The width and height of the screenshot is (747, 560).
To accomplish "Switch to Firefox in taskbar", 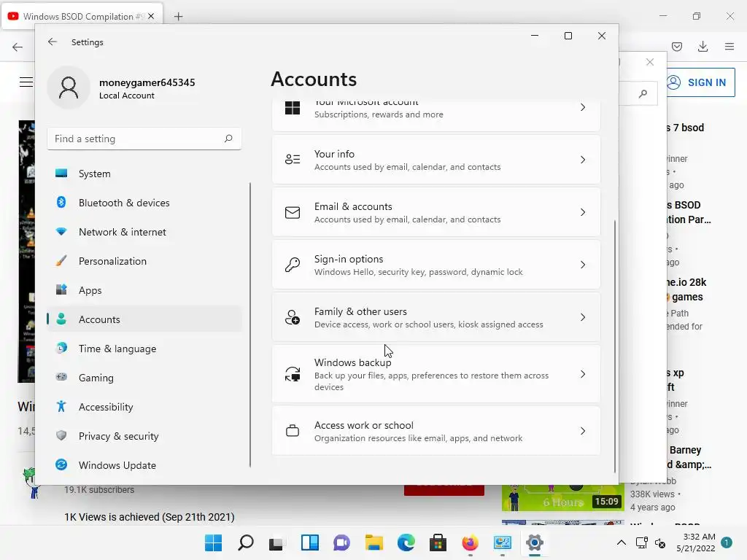I will coord(471,542).
